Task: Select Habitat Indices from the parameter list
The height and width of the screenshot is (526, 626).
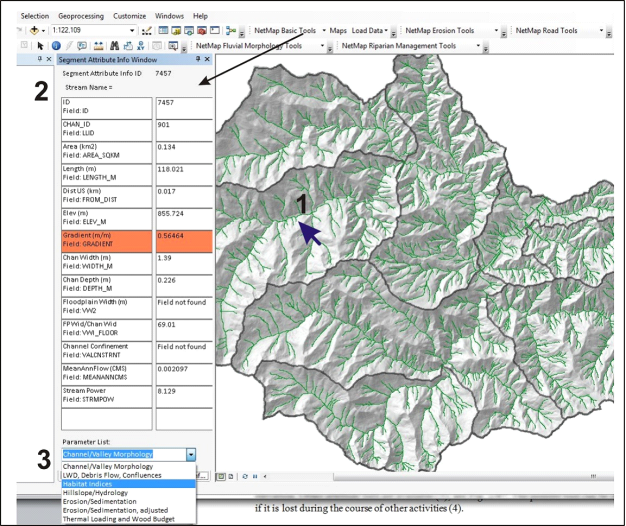Action: [x=88, y=483]
